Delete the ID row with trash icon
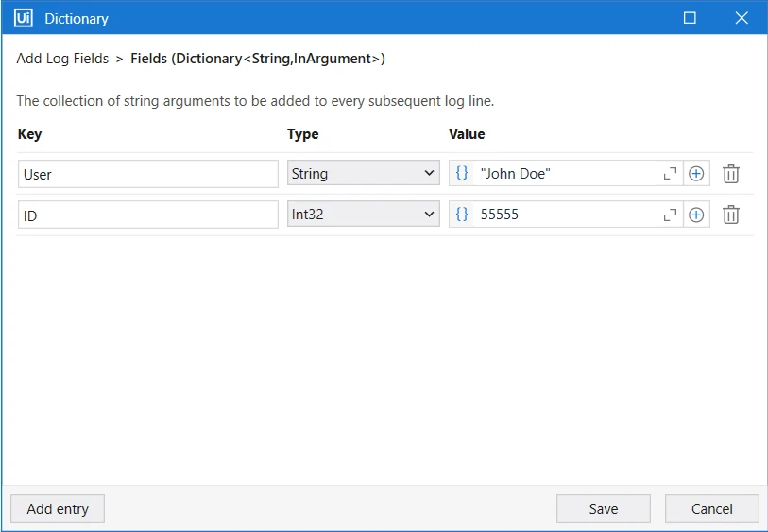768x532 pixels. click(731, 215)
